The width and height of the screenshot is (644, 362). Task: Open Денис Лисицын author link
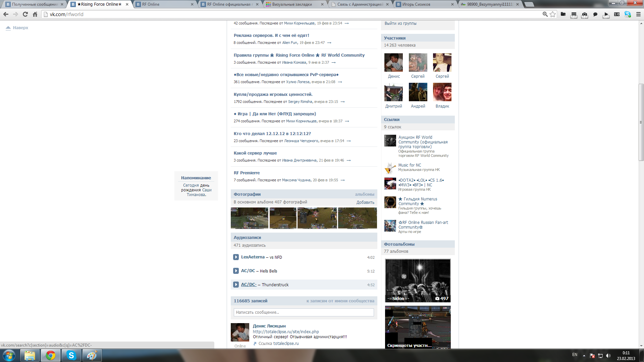click(269, 326)
